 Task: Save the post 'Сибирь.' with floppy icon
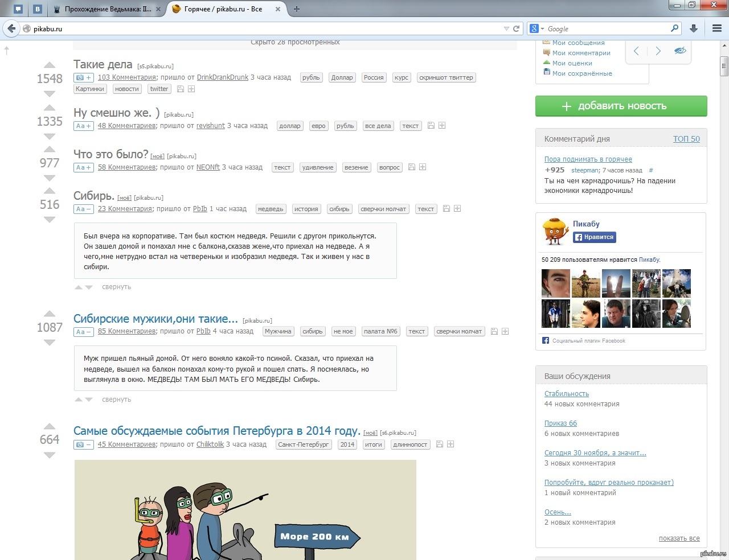click(447, 208)
